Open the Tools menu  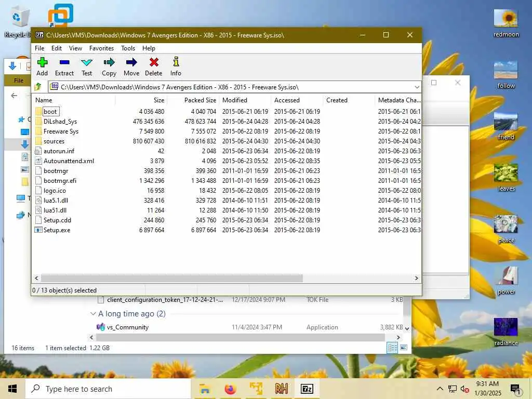[x=128, y=48]
